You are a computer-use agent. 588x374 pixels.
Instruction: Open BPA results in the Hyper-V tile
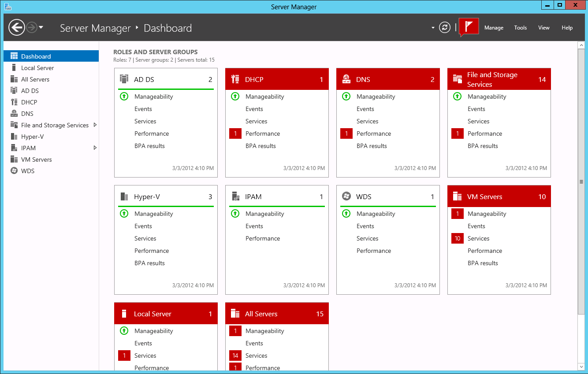149,263
